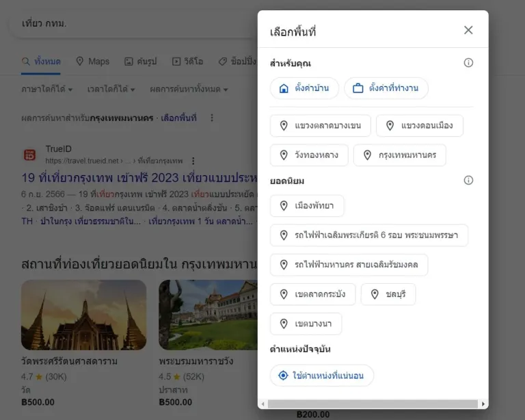
Task: Click target icon in ใช้ตำแหน่งที่แน่นอน
Action: tap(283, 376)
